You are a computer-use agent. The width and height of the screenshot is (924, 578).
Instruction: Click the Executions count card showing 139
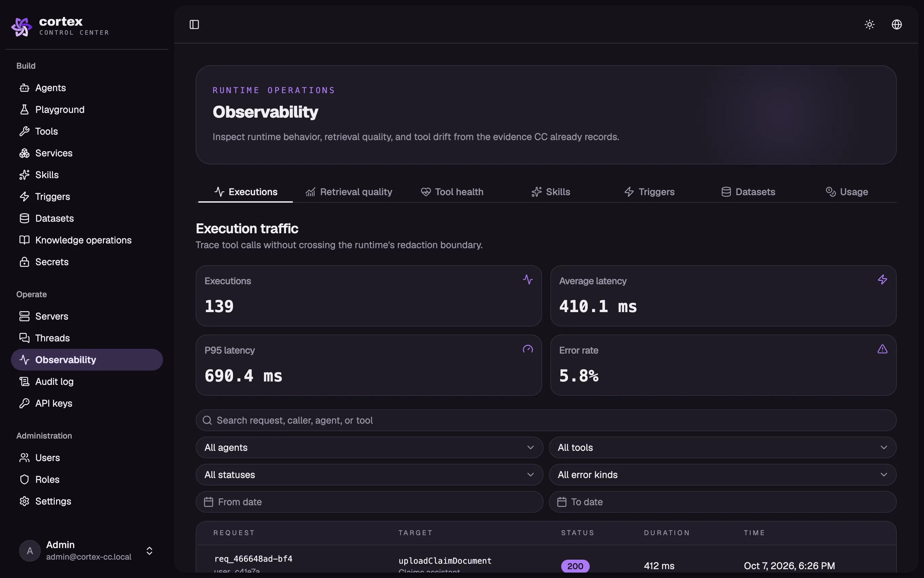tap(369, 296)
